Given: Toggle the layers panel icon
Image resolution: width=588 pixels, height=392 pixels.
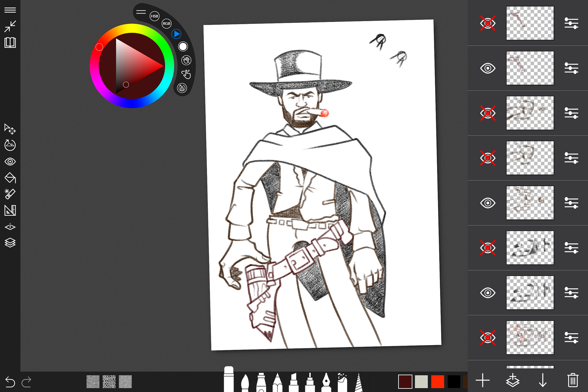Looking at the screenshot, I should [10, 243].
